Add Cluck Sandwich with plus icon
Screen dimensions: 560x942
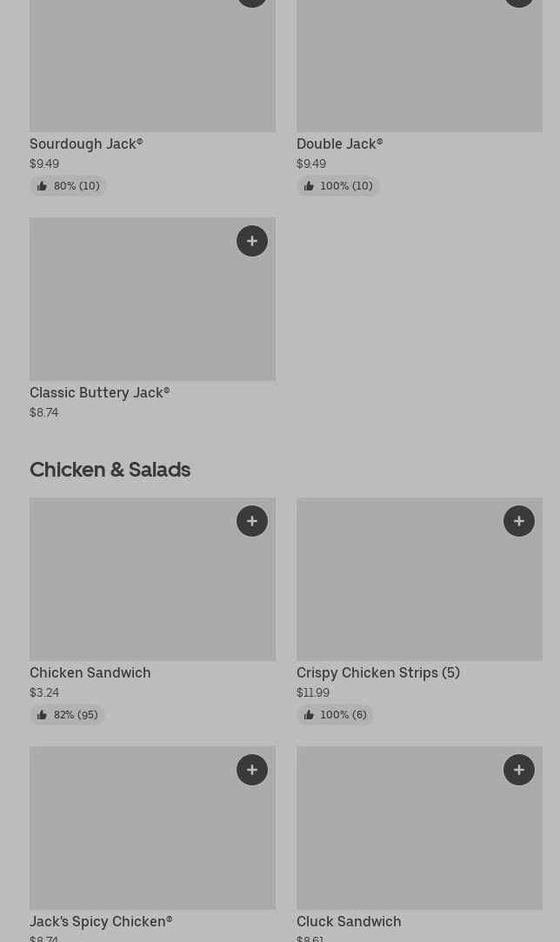click(519, 770)
